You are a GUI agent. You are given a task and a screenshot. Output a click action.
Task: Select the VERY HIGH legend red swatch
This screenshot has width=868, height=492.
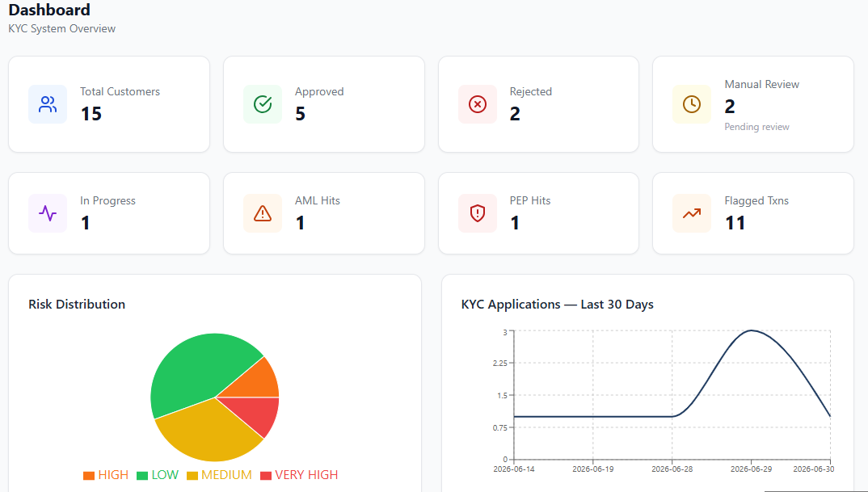pyautogui.click(x=266, y=475)
